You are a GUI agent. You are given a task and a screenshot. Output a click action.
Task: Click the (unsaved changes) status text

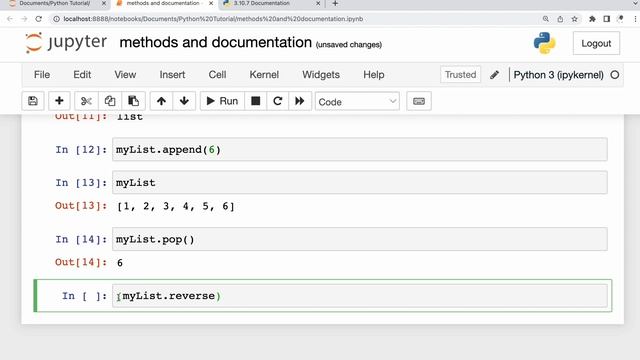coord(349,44)
